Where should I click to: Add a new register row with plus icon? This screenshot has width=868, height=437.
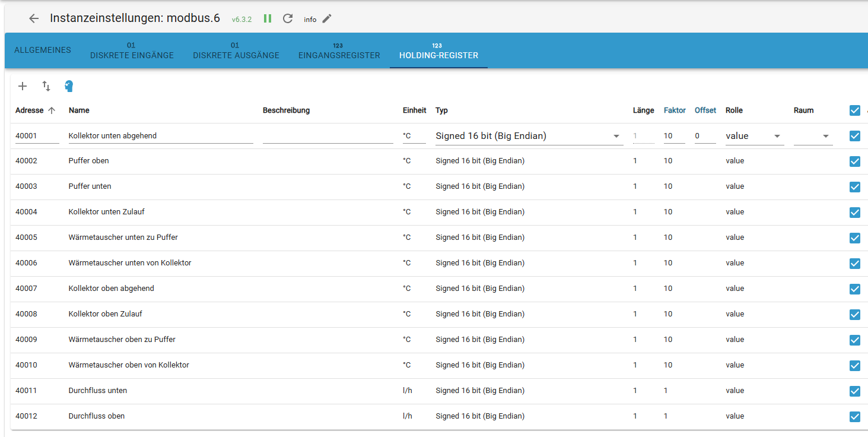click(x=23, y=86)
